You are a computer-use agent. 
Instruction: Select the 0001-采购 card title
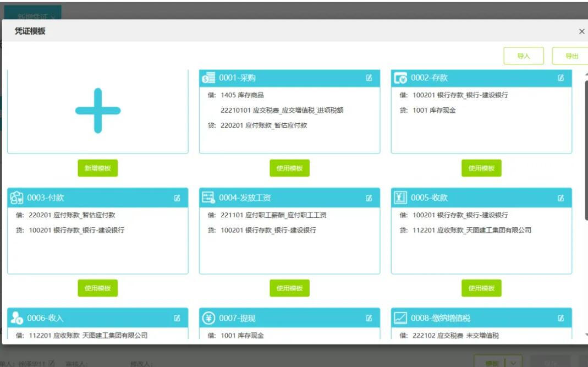[x=237, y=78]
